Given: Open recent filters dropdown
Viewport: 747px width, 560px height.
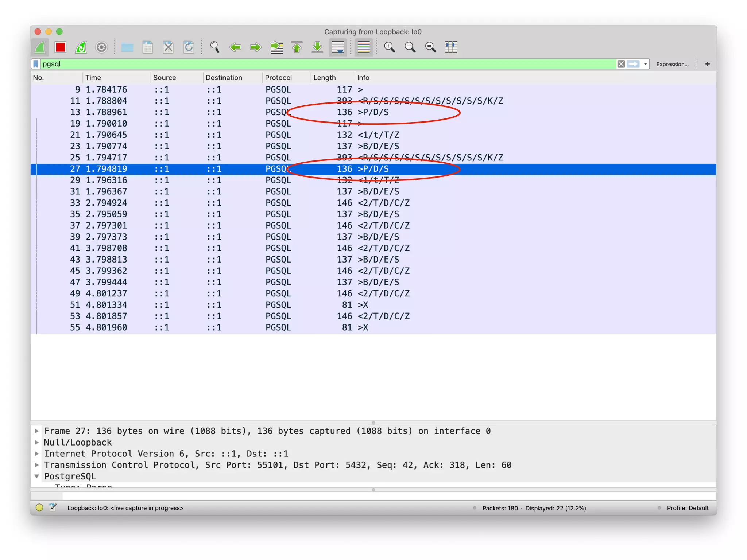Looking at the screenshot, I should coord(645,64).
